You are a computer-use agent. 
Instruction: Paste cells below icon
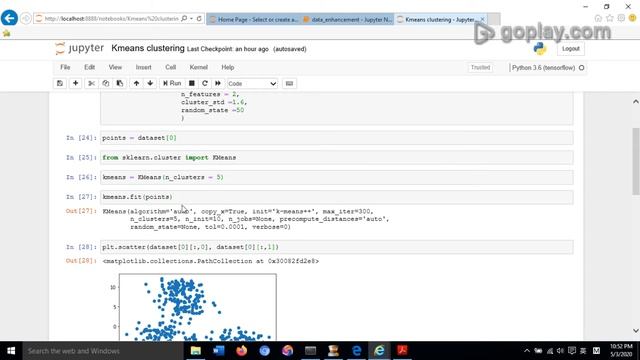[x=120, y=83]
